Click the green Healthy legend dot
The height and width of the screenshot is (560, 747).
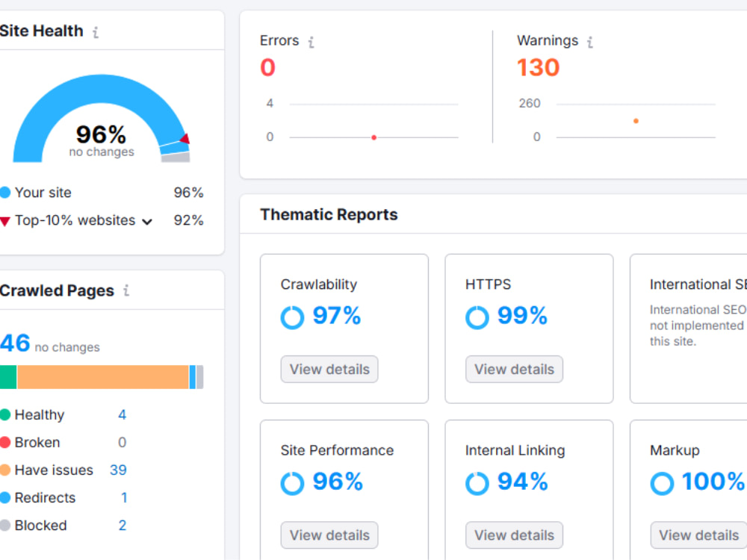point(5,414)
